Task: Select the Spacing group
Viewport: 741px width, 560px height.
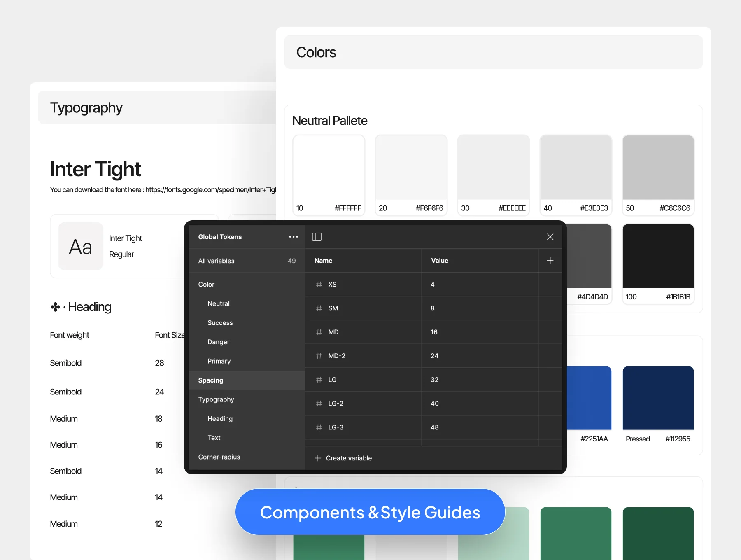Action: click(x=247, y=380)
